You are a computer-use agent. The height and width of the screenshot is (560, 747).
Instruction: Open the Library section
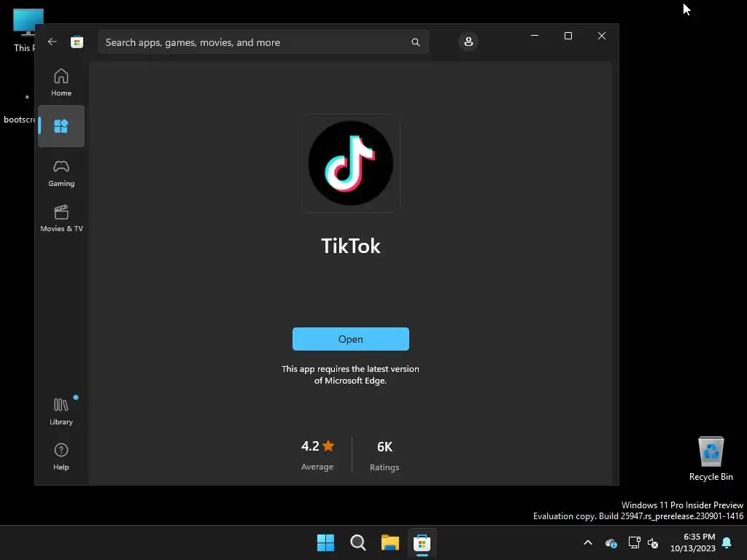pos(61,411)
